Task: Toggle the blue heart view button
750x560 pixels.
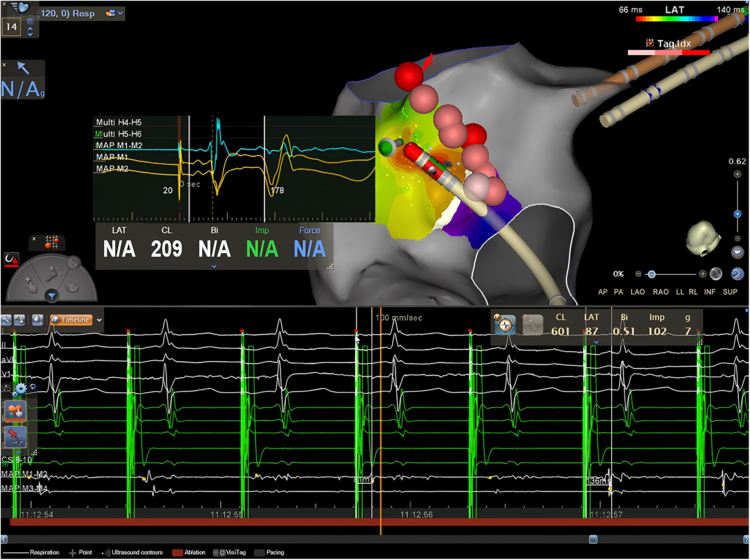Action: (737, 252)
